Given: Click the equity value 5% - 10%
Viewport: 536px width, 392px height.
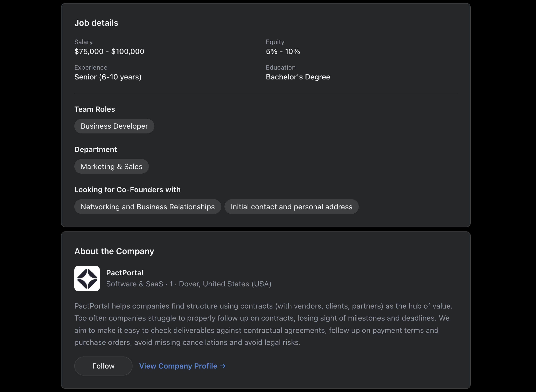Looking at the screenshot, I should coord(283,51).
